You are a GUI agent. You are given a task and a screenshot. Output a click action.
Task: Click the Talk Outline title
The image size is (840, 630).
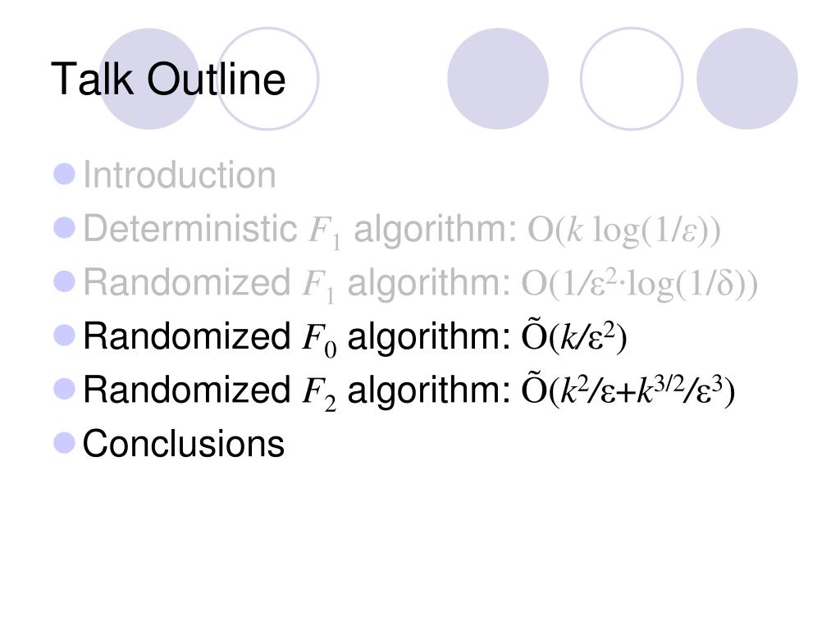[168, 80]
